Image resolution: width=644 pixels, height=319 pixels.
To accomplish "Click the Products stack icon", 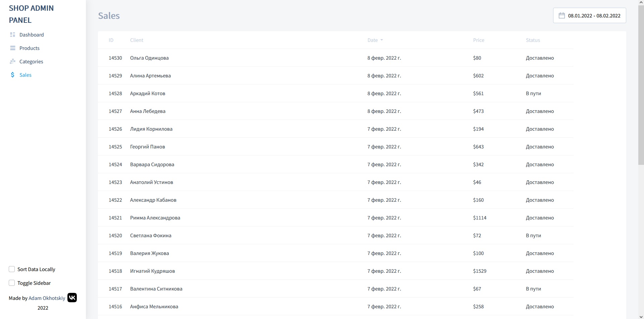I will coord(13,48).
